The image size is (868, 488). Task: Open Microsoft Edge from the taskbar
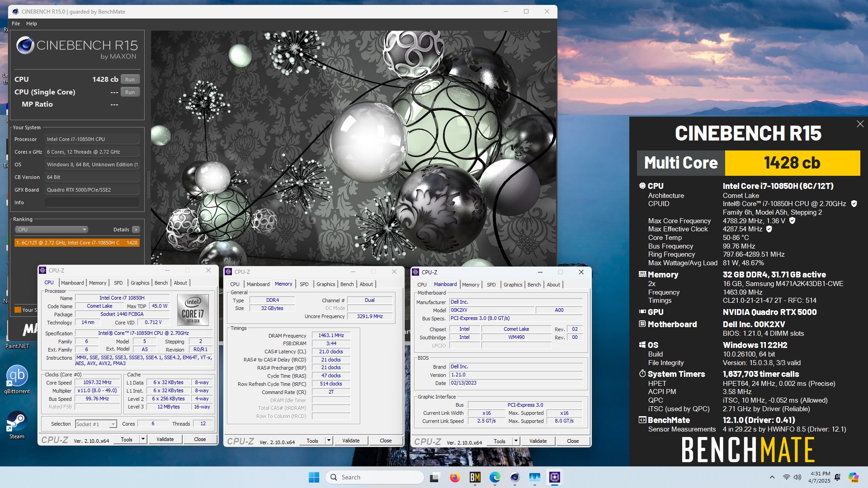[495, 477]
